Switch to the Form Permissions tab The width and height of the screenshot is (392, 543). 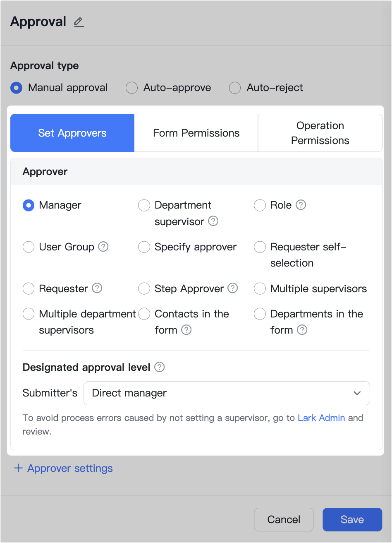coord(196,133)
